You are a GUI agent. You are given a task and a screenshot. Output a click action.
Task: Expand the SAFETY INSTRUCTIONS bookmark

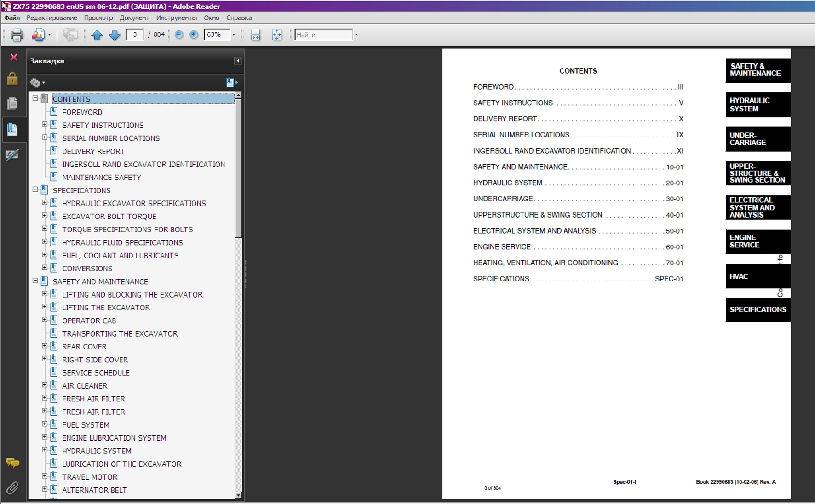pyautogui.click(x=45, y=125)
